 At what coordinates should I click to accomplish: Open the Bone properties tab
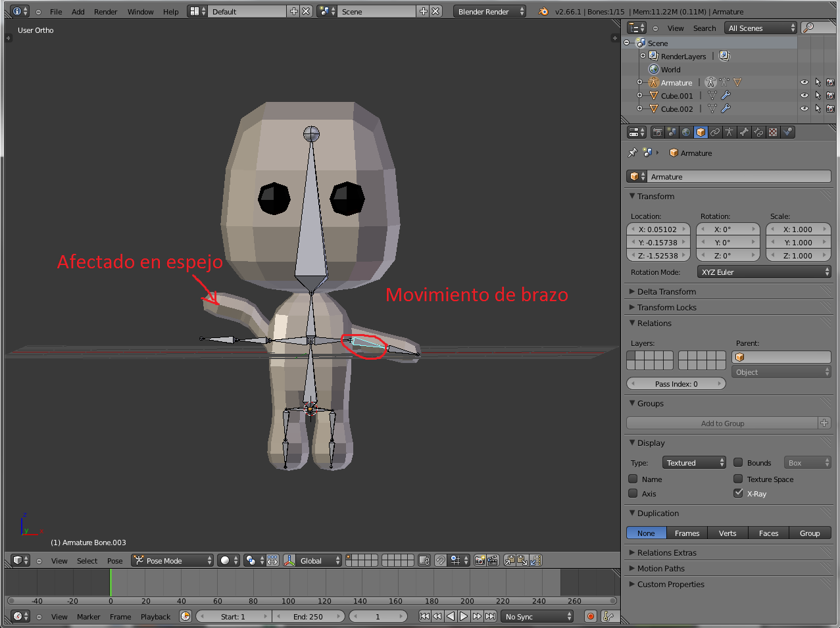[x=744, y=132]
